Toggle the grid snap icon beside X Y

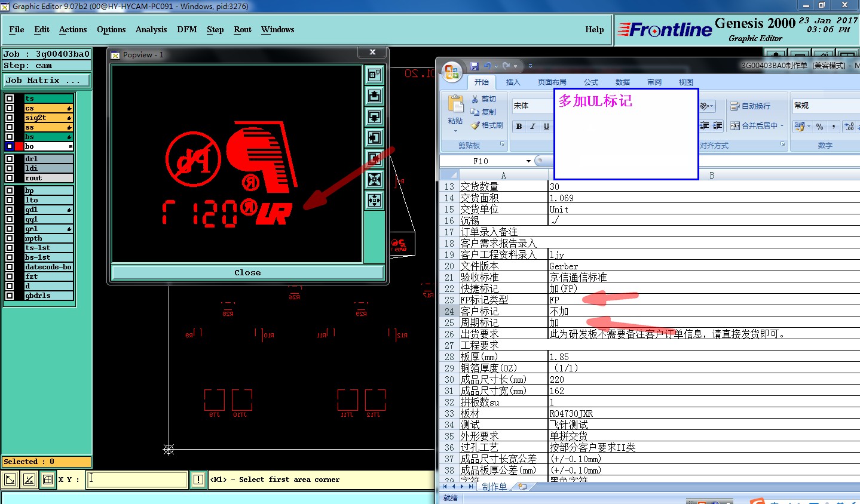[48, 480]
